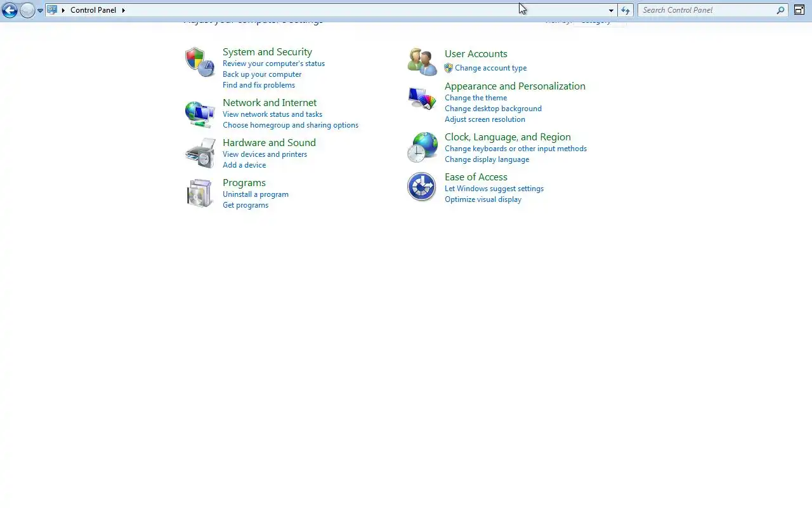
Task: Click the computer icon in address bar
Action: (52, 10)
